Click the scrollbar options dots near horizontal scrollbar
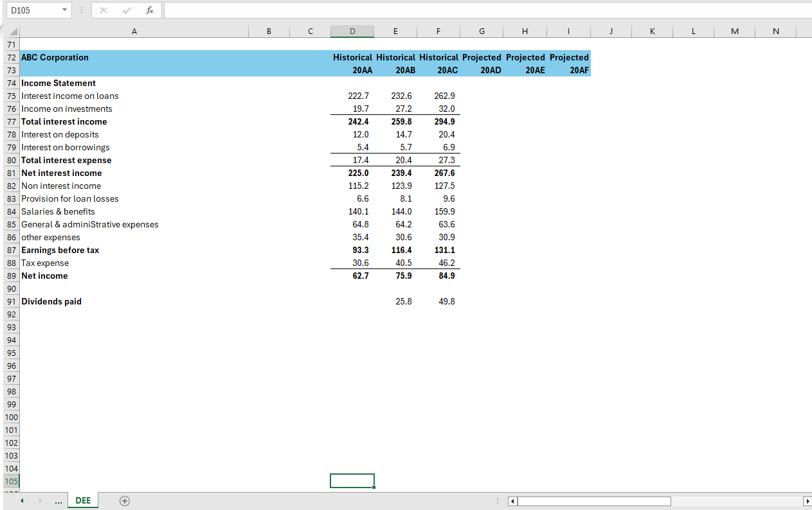Viewport: 812px width, 510px height. 497,501
